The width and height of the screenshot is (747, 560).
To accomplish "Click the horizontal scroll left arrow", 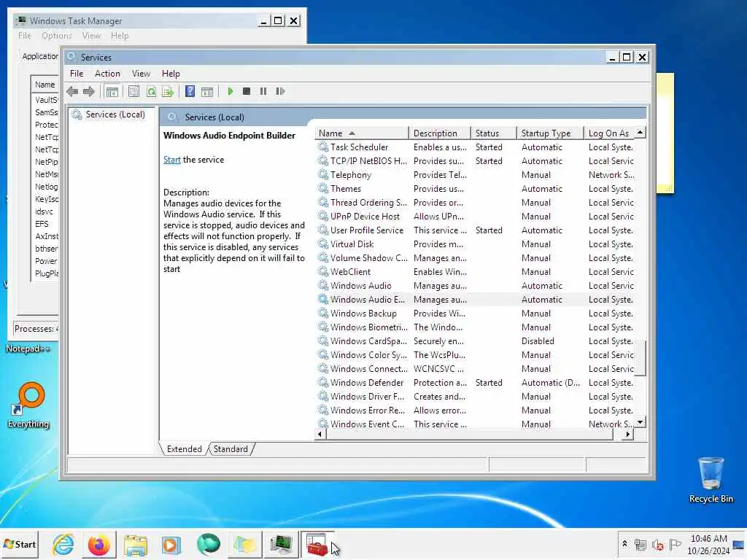I will tap(320, 435).
